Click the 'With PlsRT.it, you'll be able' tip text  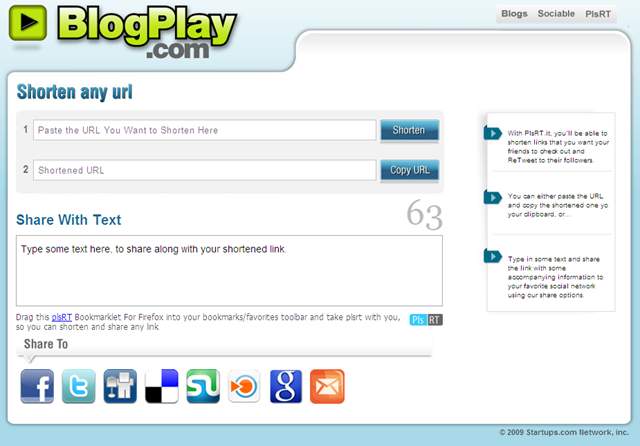(558, 146)
